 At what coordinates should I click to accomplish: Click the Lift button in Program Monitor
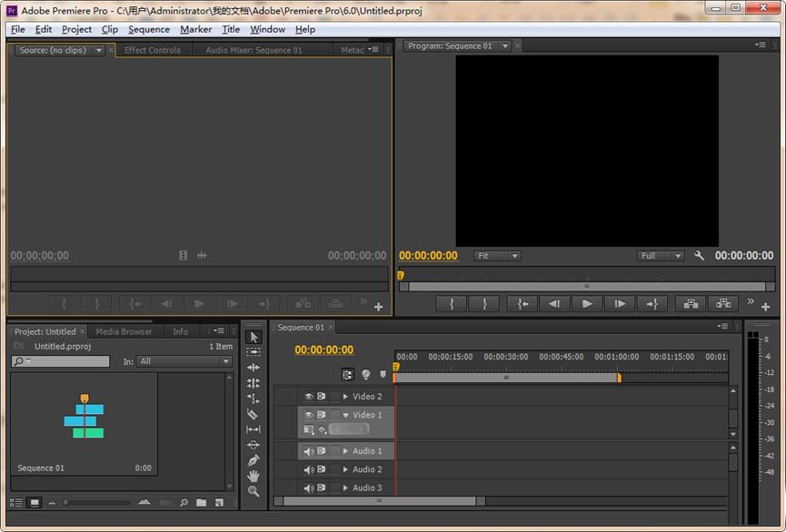click(691, 304)
